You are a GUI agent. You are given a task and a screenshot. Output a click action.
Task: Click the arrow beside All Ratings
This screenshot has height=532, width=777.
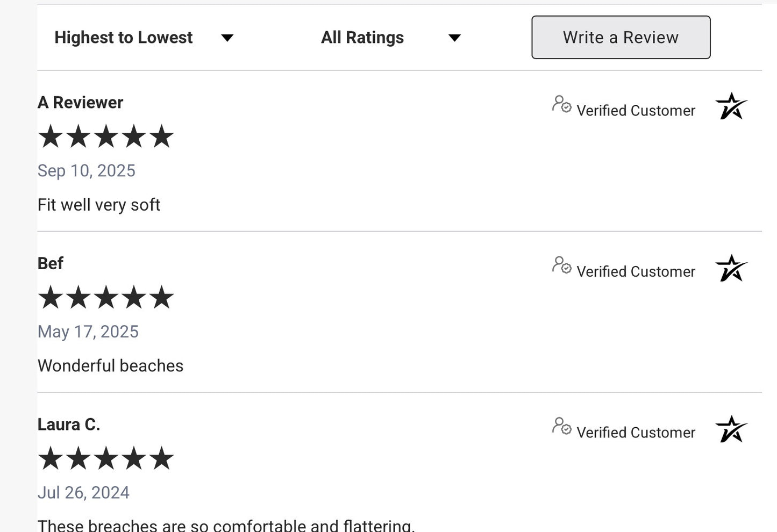455,38
